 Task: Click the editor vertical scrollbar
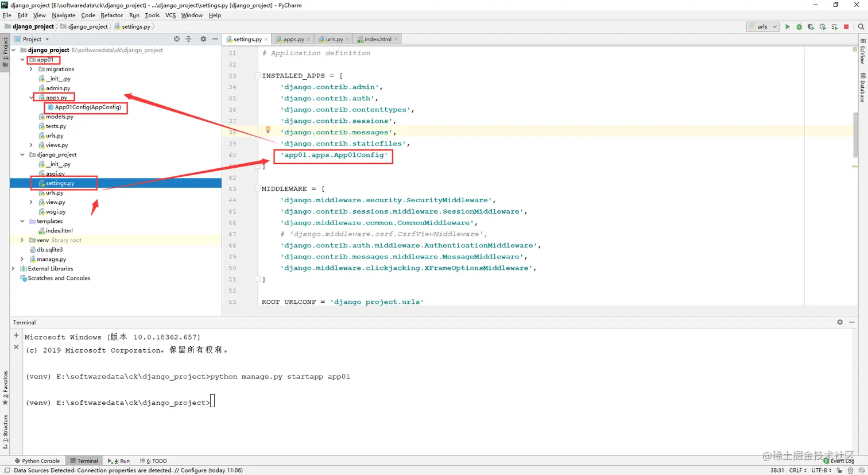tap(855, 136)
